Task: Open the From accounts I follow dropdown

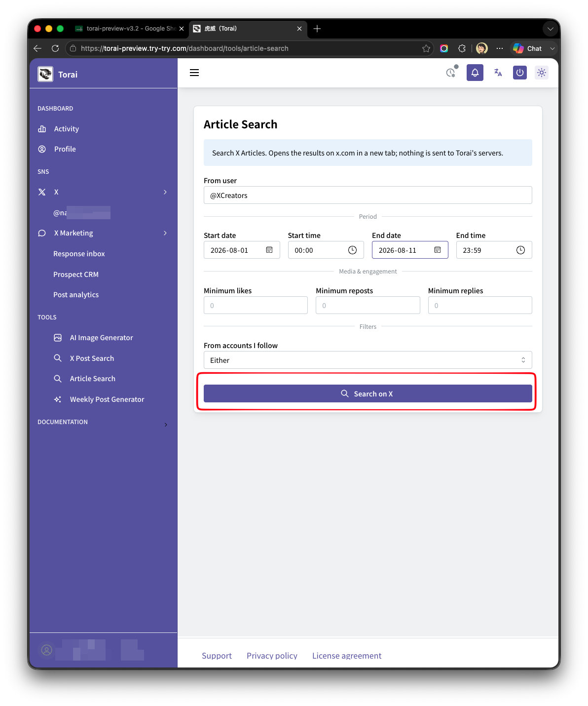Action: click(368, 360)
